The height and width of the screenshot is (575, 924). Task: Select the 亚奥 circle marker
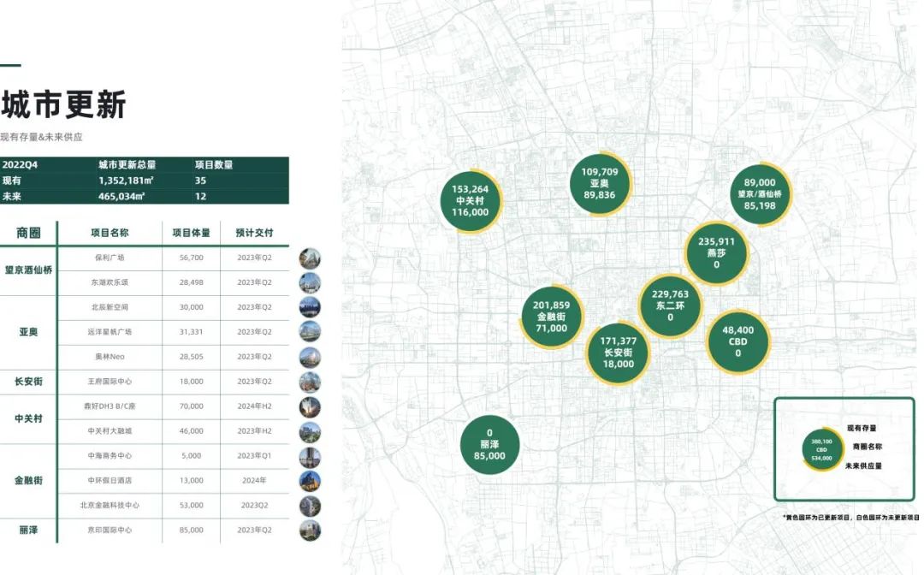click(600, 183)
